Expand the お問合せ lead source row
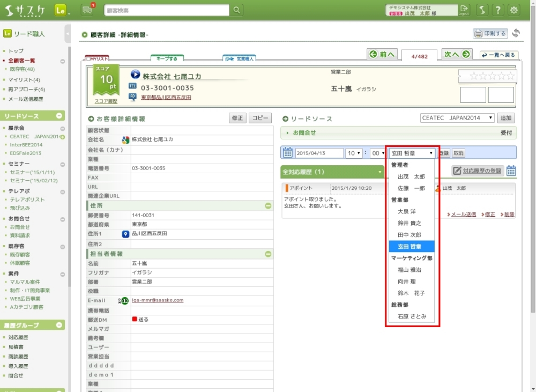Viewport: 536px width, 392px height. coord(288,132)
